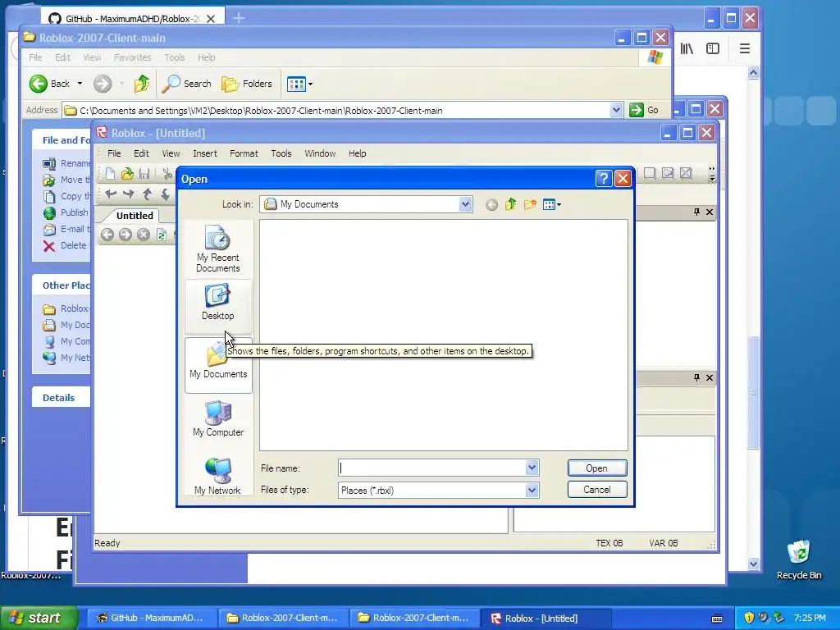Click the Open folder icon in Roblox toolbar
The height and width of the screenshot is (630, 840).
click(127, 174)
